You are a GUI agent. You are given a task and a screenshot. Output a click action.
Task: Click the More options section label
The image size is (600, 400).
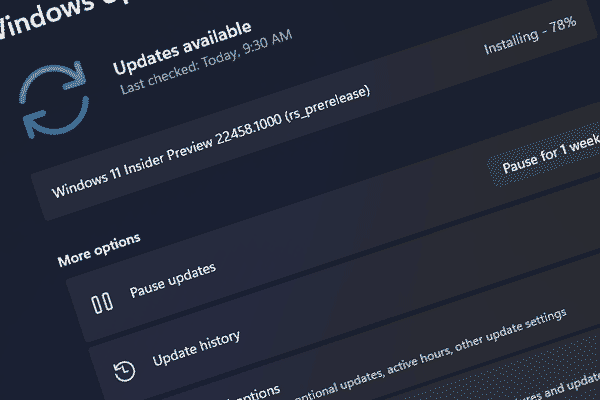point(99,250)
